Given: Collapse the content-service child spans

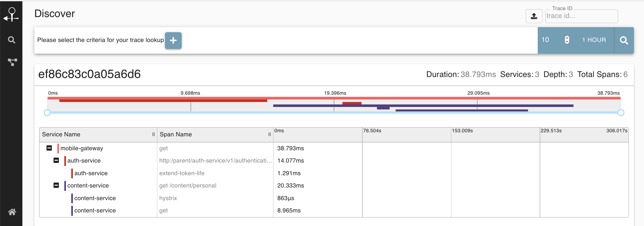Looking at the screenshot, I should click(56, 185).
